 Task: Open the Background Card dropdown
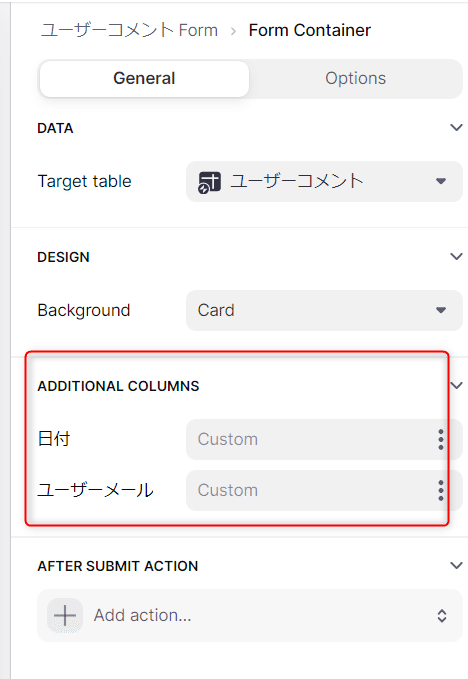(324, 310)
